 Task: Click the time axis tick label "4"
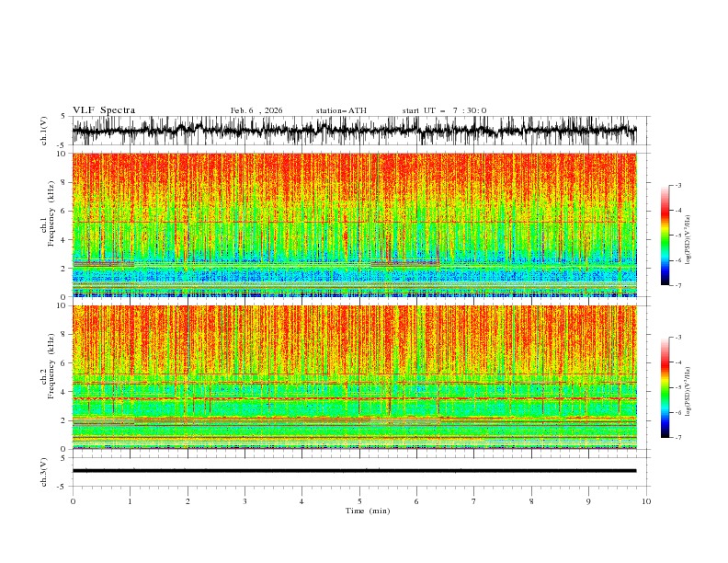tap(301, 501)
